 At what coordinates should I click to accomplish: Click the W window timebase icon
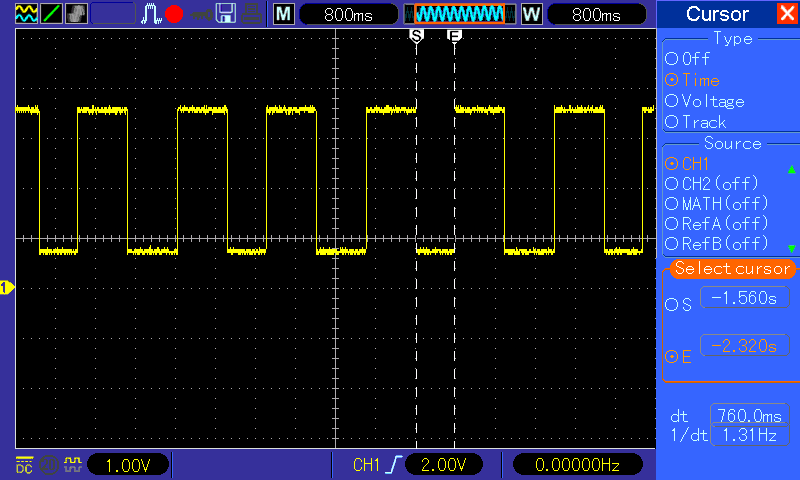pos(531,14)
